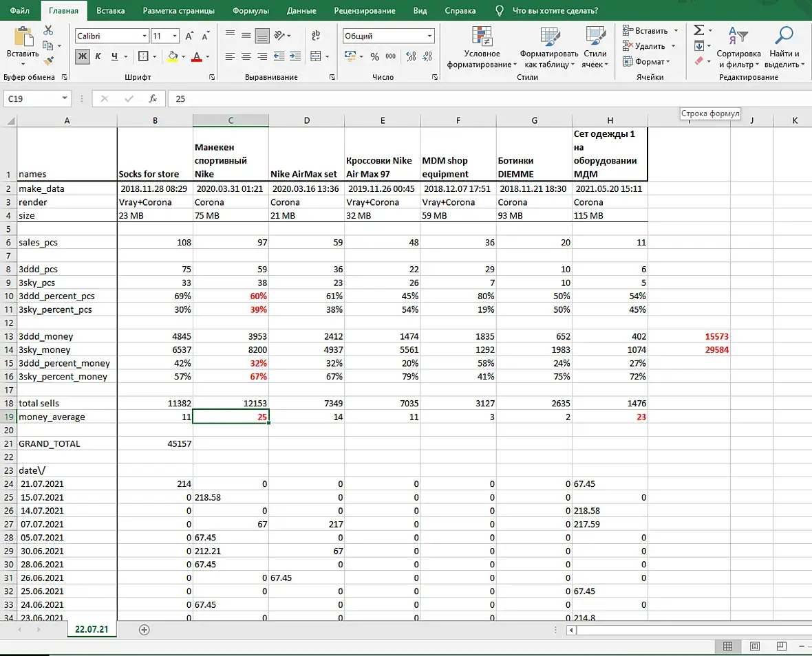Switch to Page Layout view icon
This screenshot has width=812, height=656.
pos(755,646)
